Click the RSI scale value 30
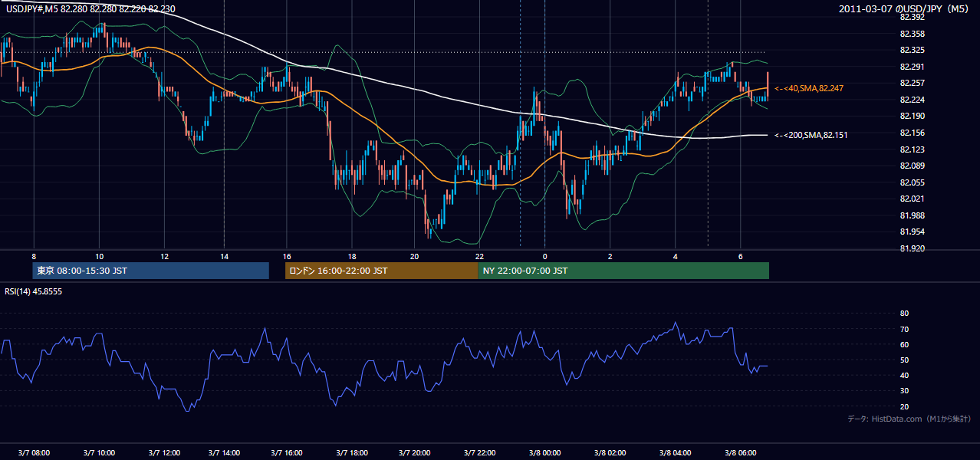The width and height of the screenshot is (980, 460). pos(904,391)
